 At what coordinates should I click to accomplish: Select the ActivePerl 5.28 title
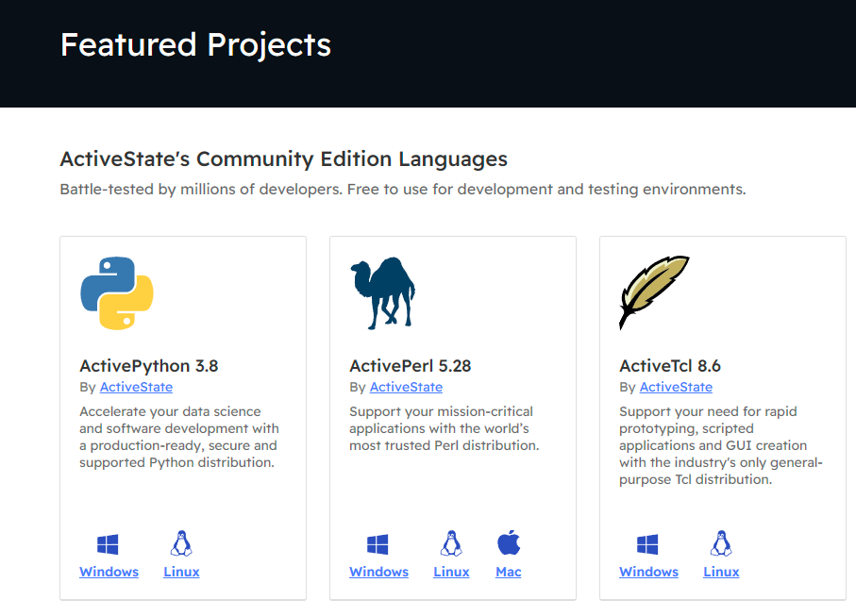(x=411, y=366)
